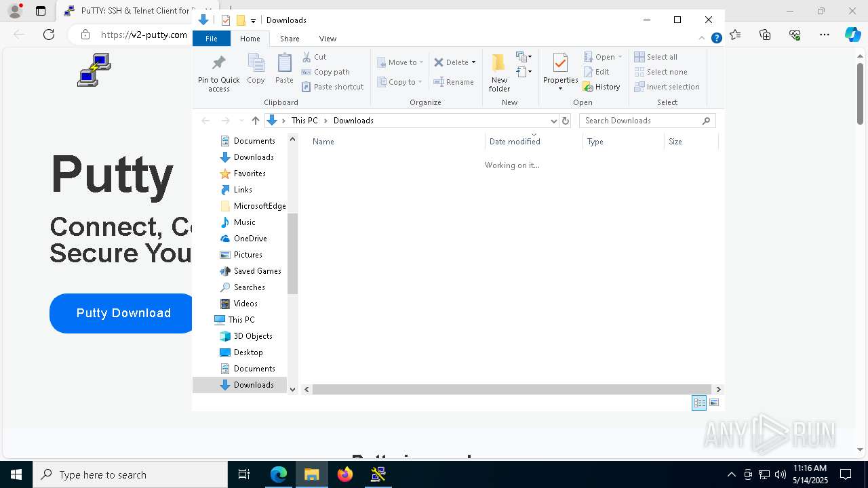Click Delete red X button

coord(451,62)
